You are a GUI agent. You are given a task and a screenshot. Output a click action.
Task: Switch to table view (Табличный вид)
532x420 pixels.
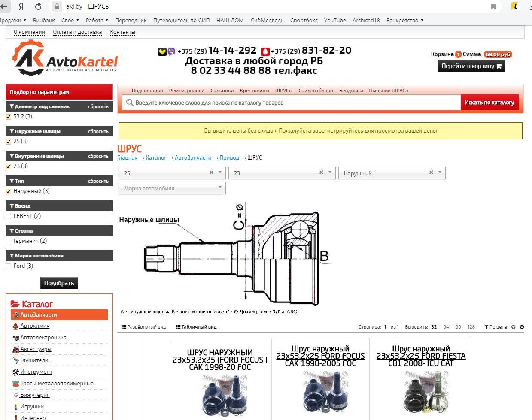(x=196, y=327)
